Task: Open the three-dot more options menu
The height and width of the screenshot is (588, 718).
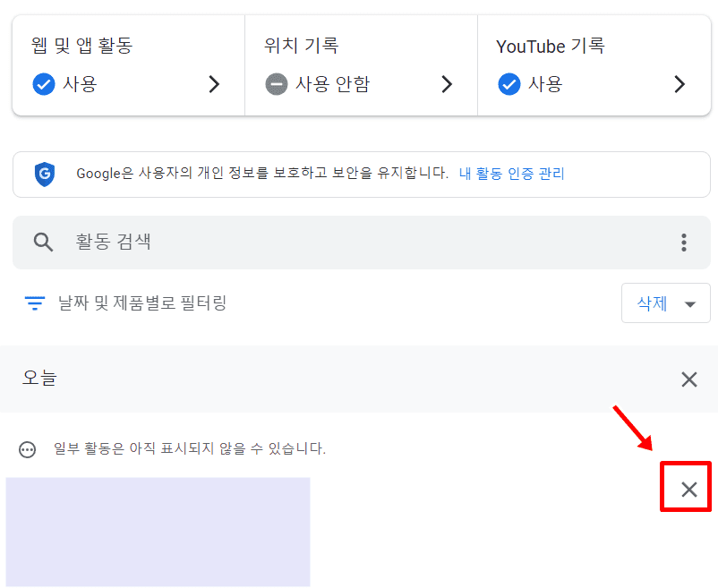Action: pyautogui.click(x=684, y=243)
